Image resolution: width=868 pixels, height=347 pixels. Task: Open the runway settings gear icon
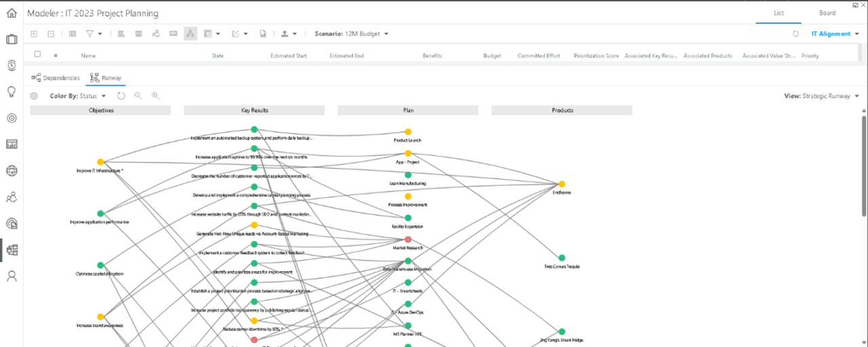click(x=35, y=96)
